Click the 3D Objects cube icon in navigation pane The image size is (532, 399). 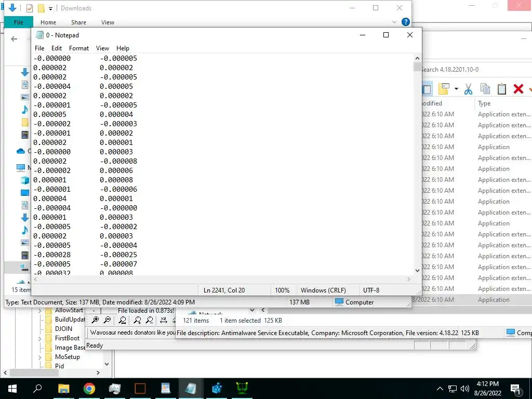click(x=25, y=180)
